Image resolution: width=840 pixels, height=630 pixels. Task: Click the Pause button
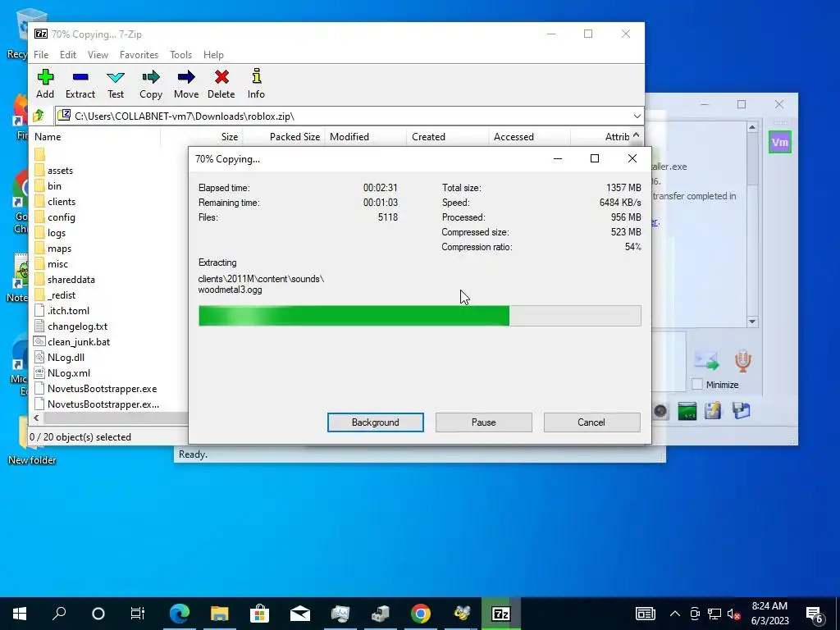[x=483, y=422]
